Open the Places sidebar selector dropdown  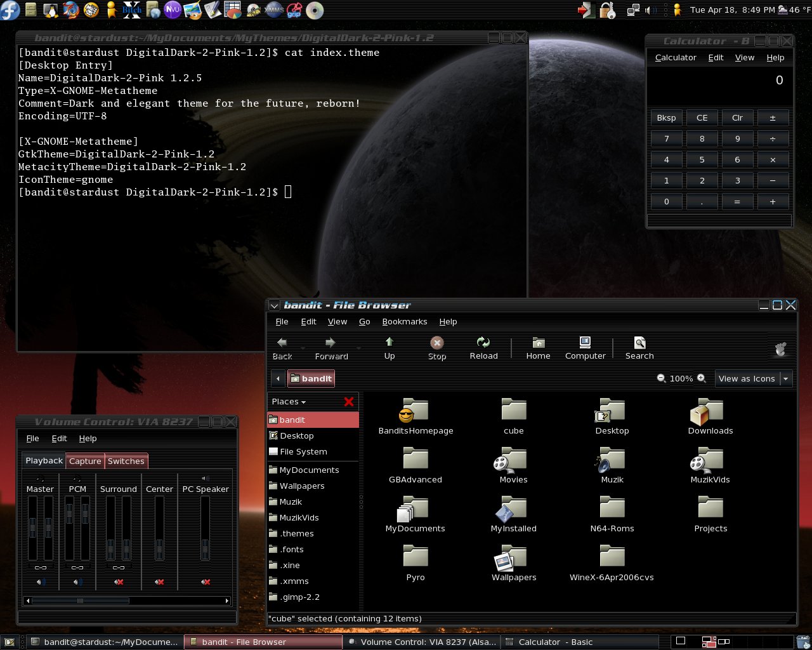click(289, 402)
